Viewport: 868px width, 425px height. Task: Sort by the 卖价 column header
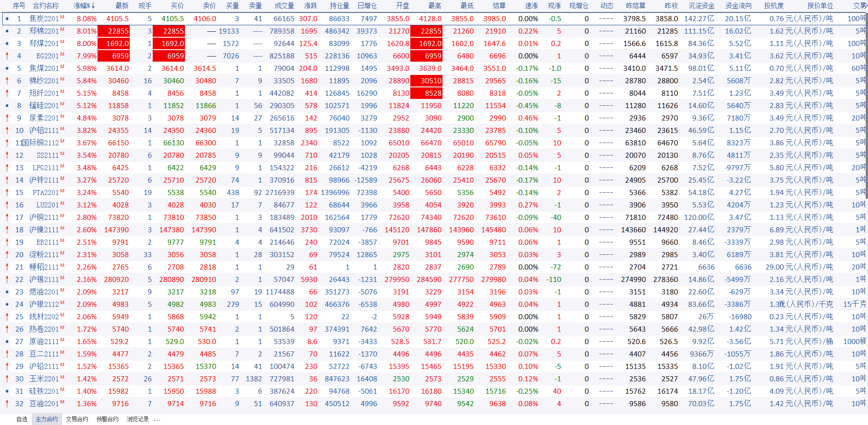pos(209,6)
